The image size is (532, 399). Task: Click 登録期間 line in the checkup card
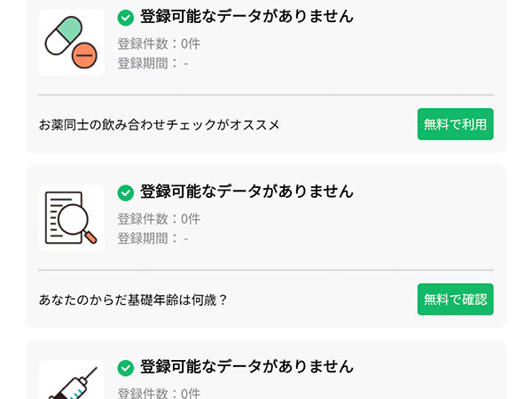(153, 239)
